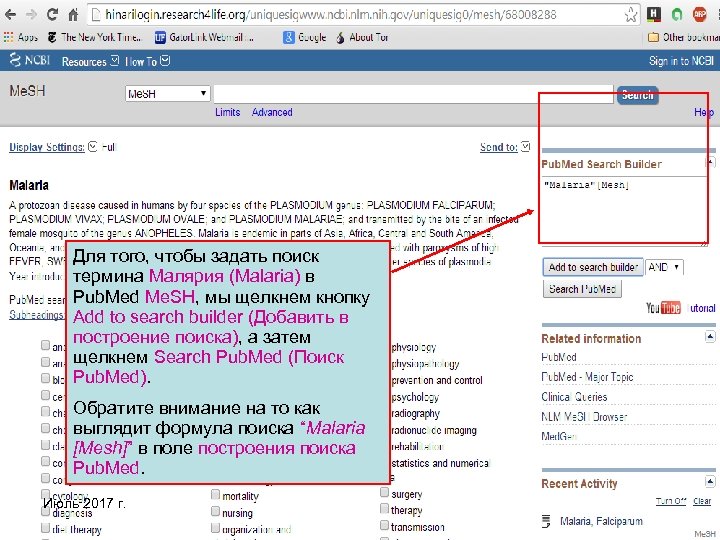Open the Other bookmarks folder
The image size is (720, 540).
(683, 37)
